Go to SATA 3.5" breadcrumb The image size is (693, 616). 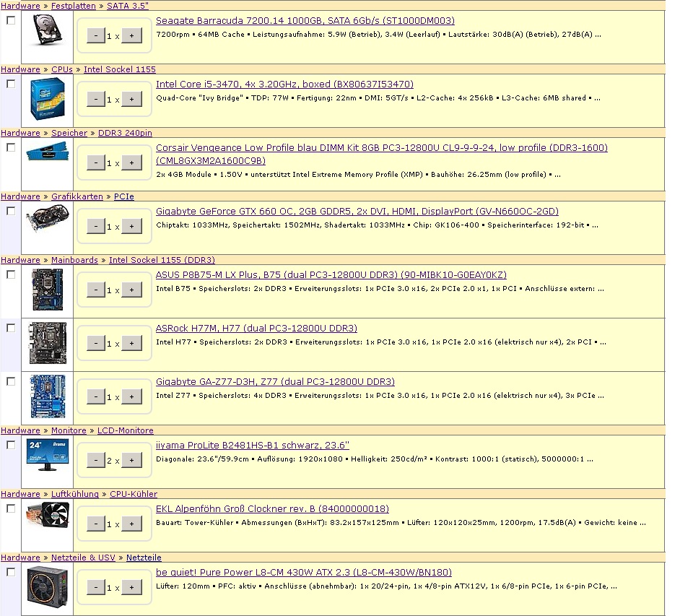tap(128, 6)
